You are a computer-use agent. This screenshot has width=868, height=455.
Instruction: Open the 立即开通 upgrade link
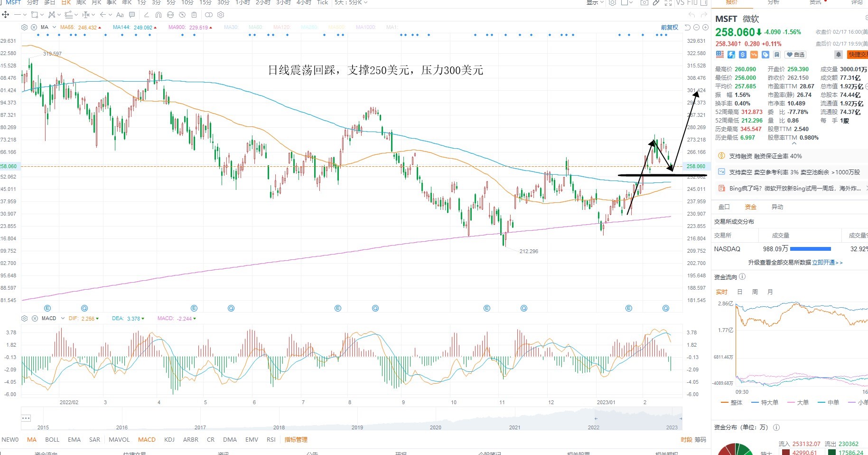[827, 262]
